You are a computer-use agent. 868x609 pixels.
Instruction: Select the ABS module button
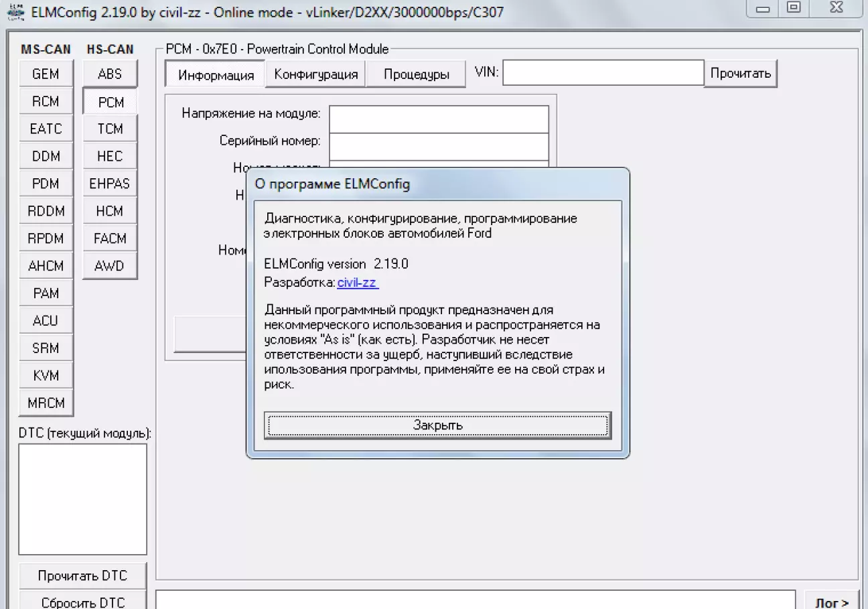point(110,74)
